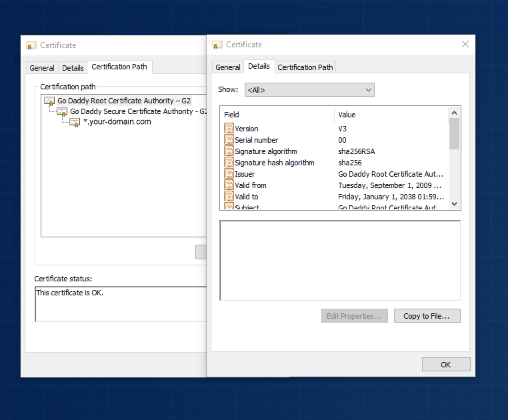Click the Copy to File button
Image resolution: width=508 pixels, height=420 pixels.
click(427, 316)
